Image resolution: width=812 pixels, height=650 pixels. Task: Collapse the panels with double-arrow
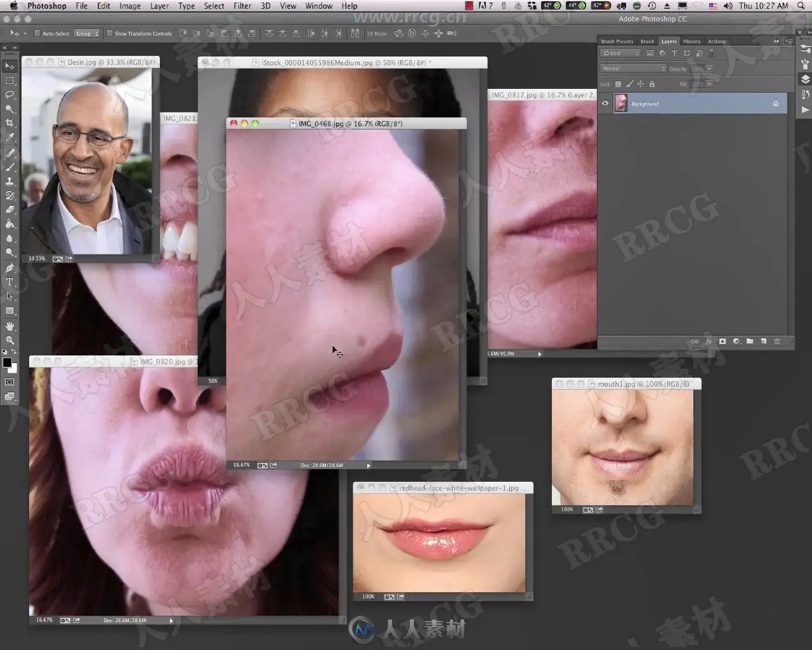[x=776, y=41]
